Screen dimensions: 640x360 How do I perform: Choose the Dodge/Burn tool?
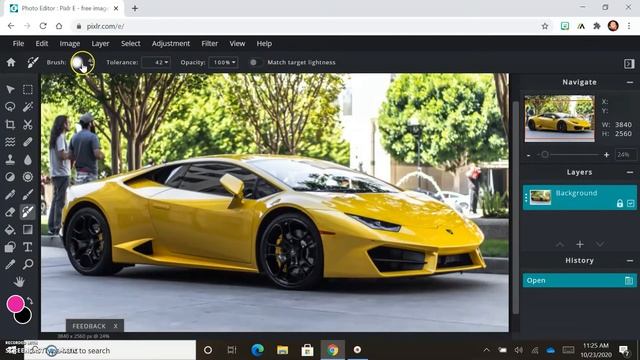(x=10, y=177)
